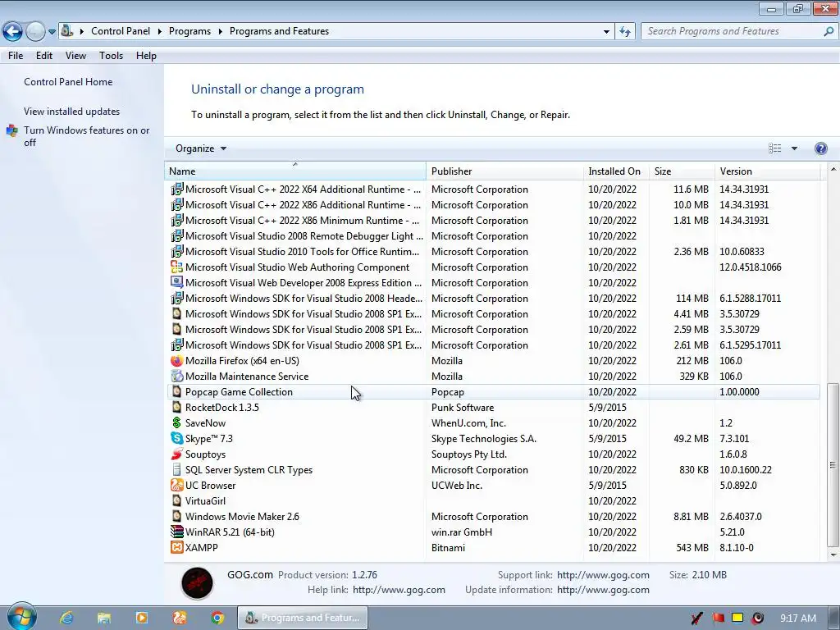Open View installed updates link

[x=72, y=112]
